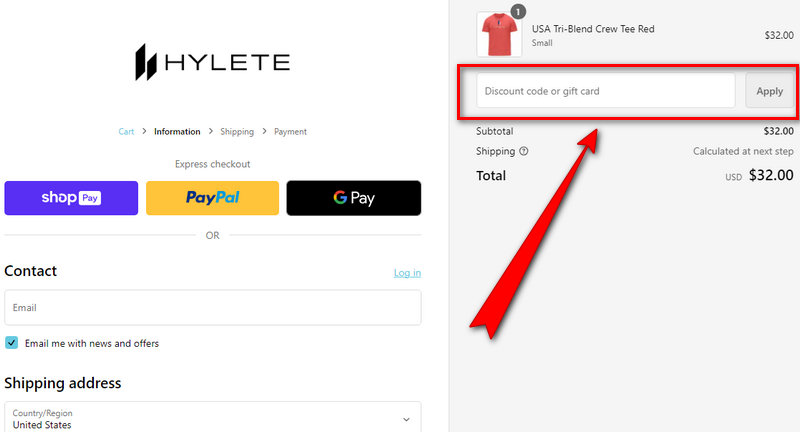Click the Email contact field
The width and height of the screenshot is (800, 432).
click(x=213, y=308)
